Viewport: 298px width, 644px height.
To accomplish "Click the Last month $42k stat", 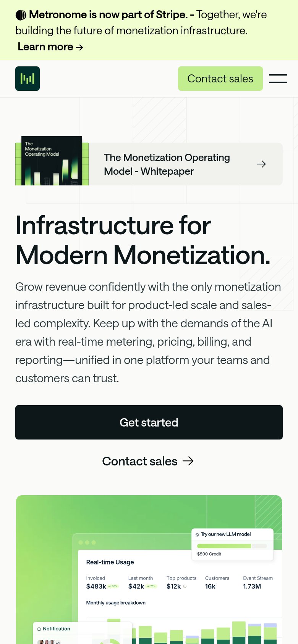I will click(143, 583).
